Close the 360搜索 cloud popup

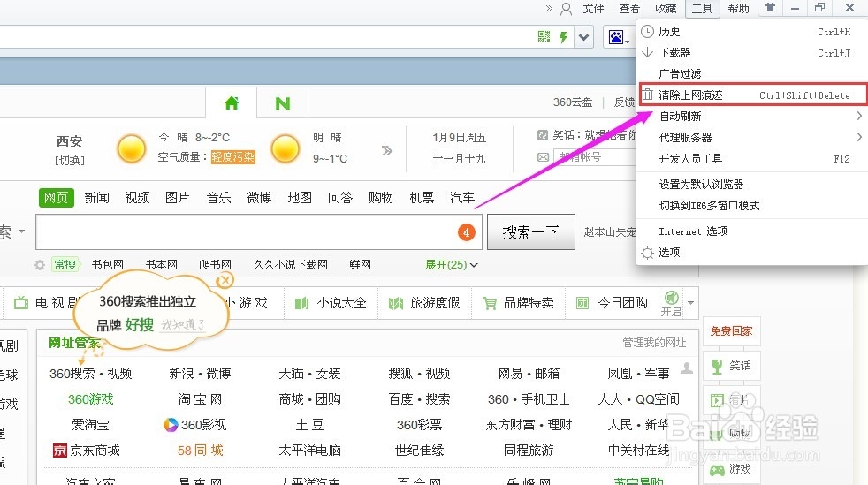(225, 281)
